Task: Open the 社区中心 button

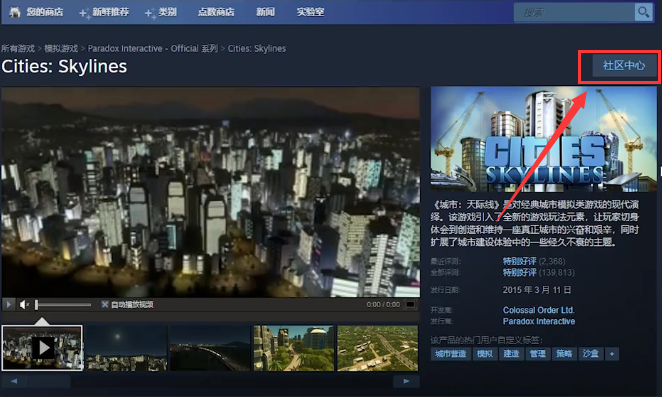Action: [x=624, y=65]
